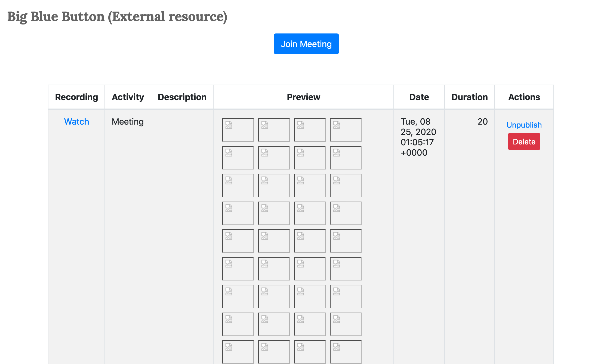Open the recording with the Watch link
This screenshot has height=364, width=610.
coord(76,122)
